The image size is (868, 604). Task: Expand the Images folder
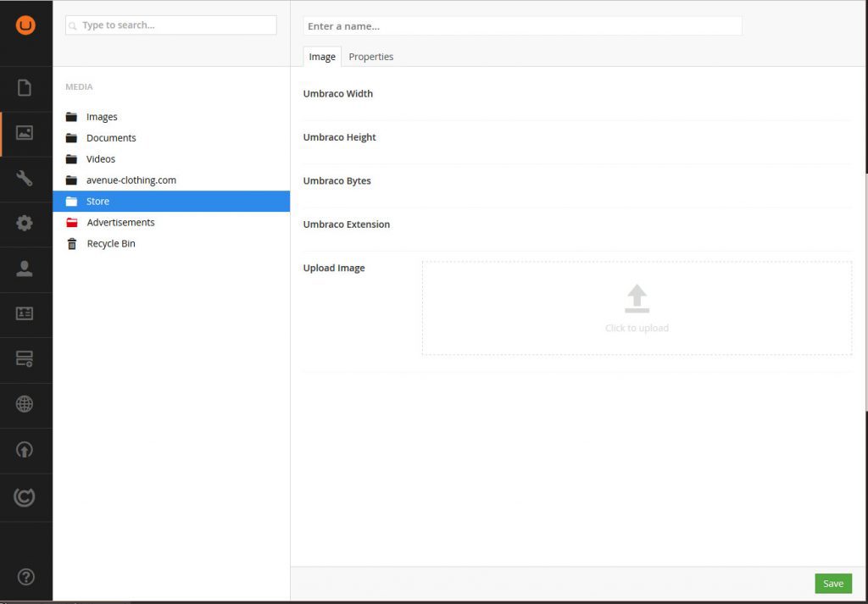[100, 116]
